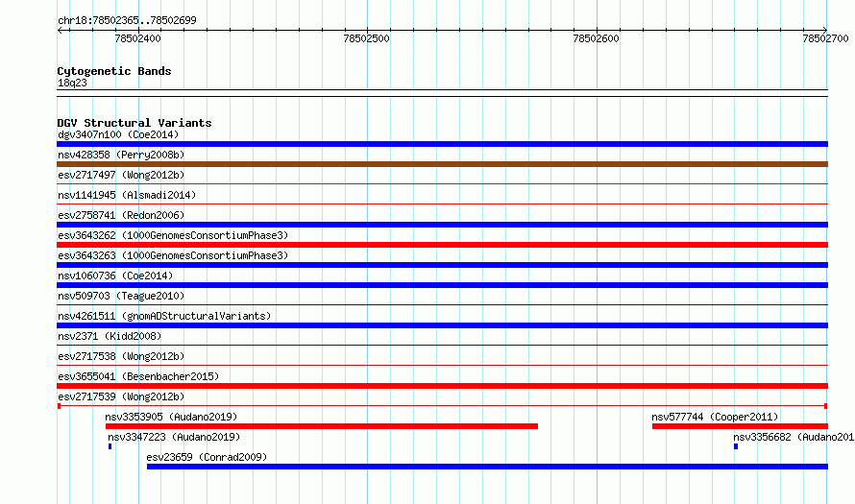
Task: Open esv3643263 (1000GenomesConsortiumPhase3) label
Action: [x=173, y=255]
